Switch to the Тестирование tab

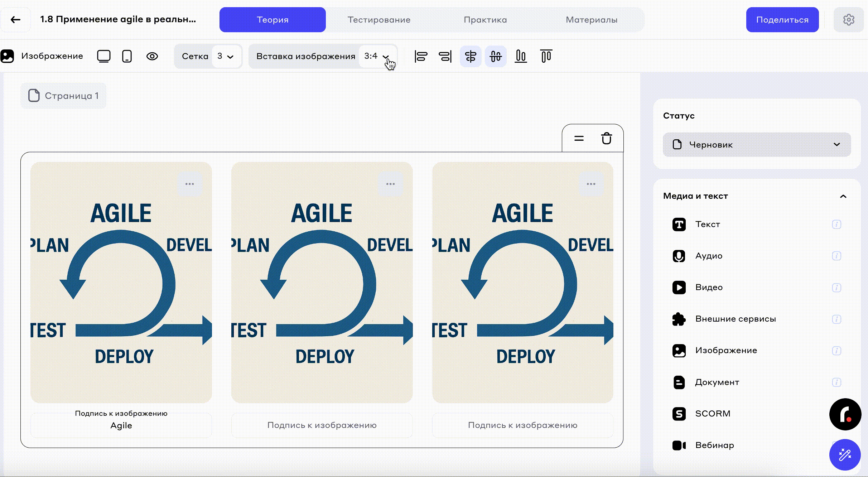click(379, 20)
